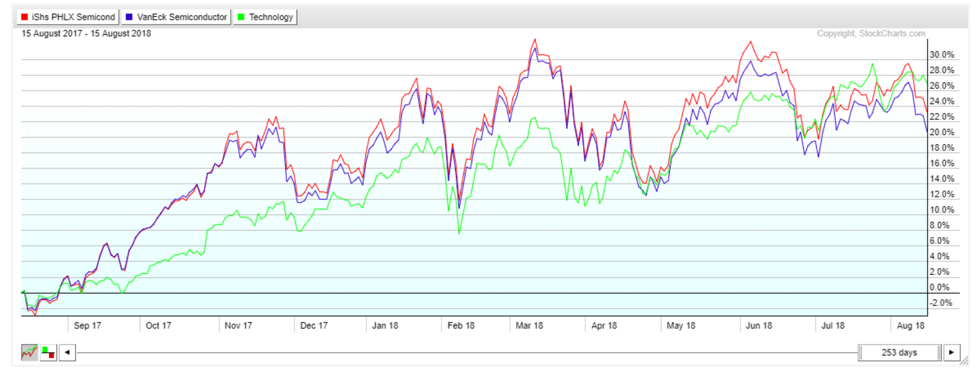This screenshot has width=980, height=376.
Task: Click the Mar 18 axis label
Action: click(x=529, y=325)
